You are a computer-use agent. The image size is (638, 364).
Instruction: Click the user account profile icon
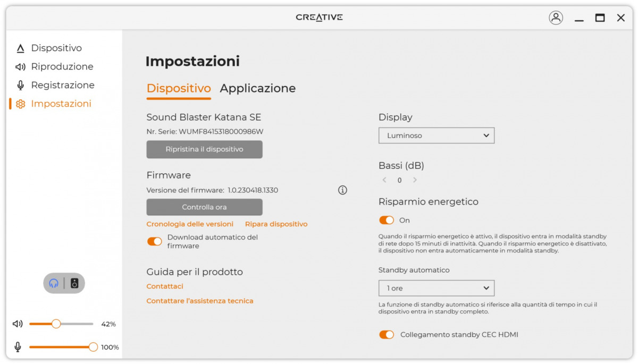(x=556, y=18)
